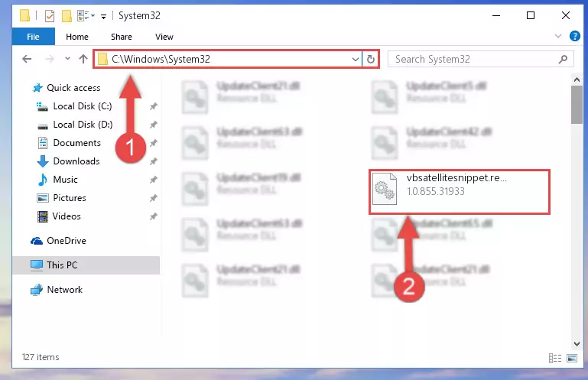The width and height of the screenshot is (588, 380).
Task: Click the pin icon beside Videos
Action: click(x=154, y=216)
